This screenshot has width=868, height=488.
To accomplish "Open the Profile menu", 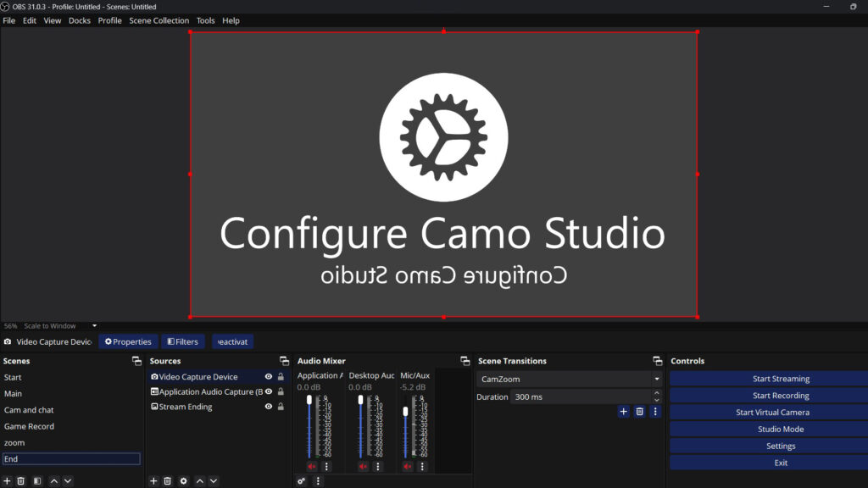I will [109, 20].
